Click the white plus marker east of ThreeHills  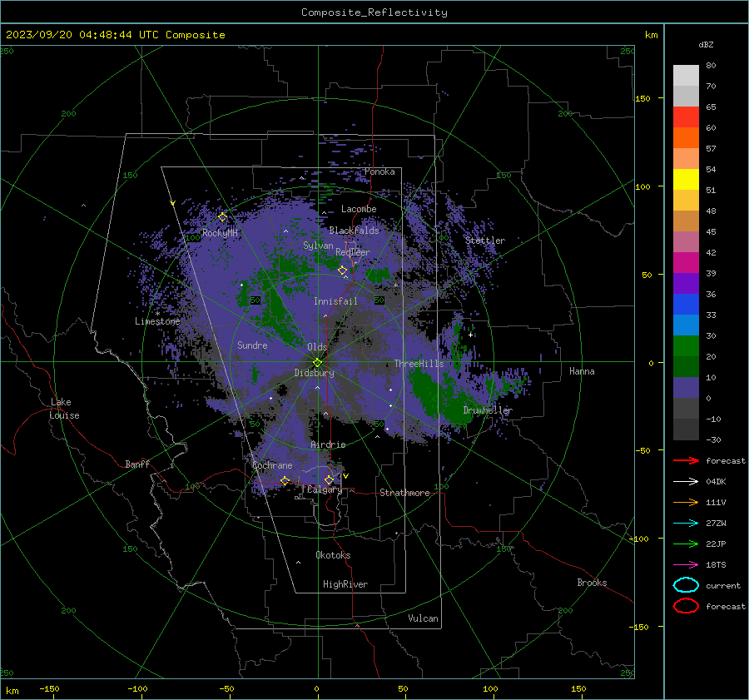pyautogui.click(x=471, y=335)
